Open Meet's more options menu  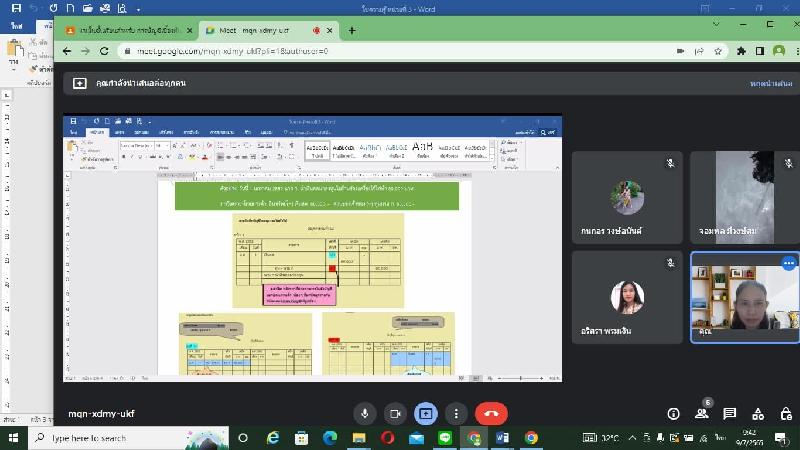click(x=456, y=413)
